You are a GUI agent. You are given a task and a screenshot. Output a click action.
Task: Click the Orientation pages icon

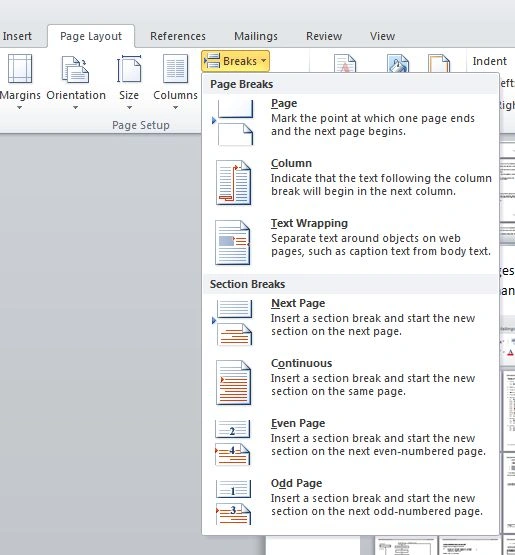(75, 69)
